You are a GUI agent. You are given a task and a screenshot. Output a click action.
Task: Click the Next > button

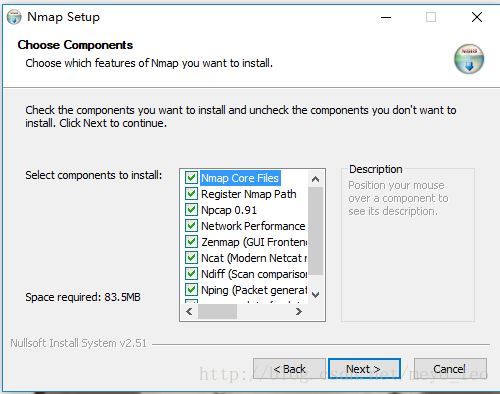[364, 369]
